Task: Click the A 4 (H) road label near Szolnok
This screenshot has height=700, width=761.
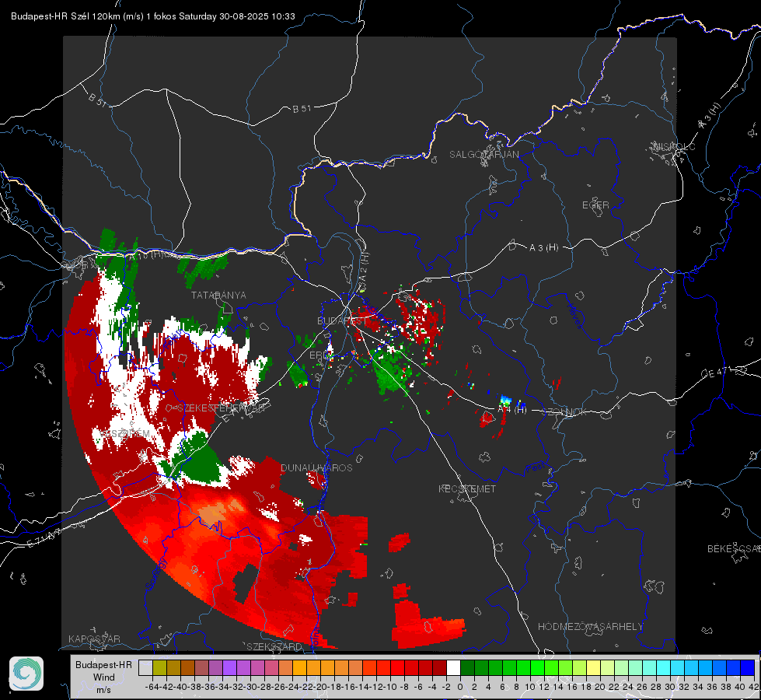Action: tap(512, 410)
